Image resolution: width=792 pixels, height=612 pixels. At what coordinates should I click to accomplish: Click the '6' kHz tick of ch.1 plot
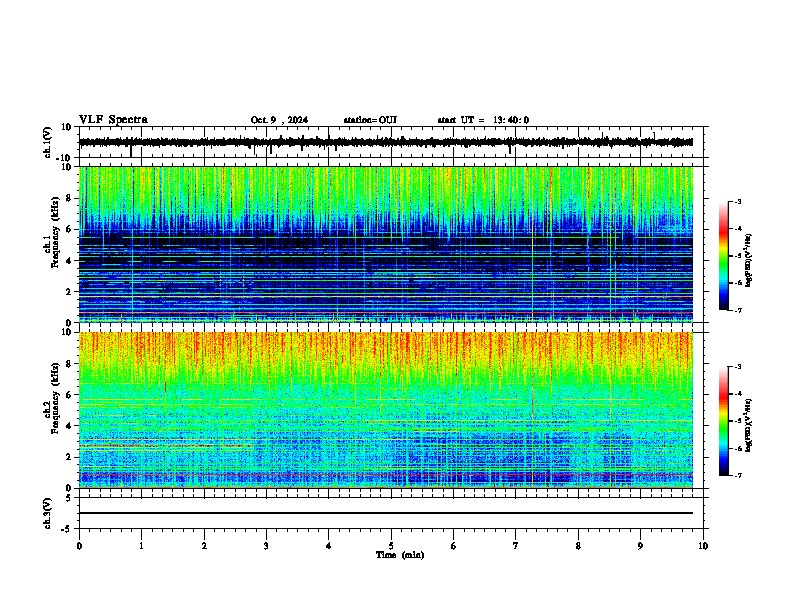(71, 230)
